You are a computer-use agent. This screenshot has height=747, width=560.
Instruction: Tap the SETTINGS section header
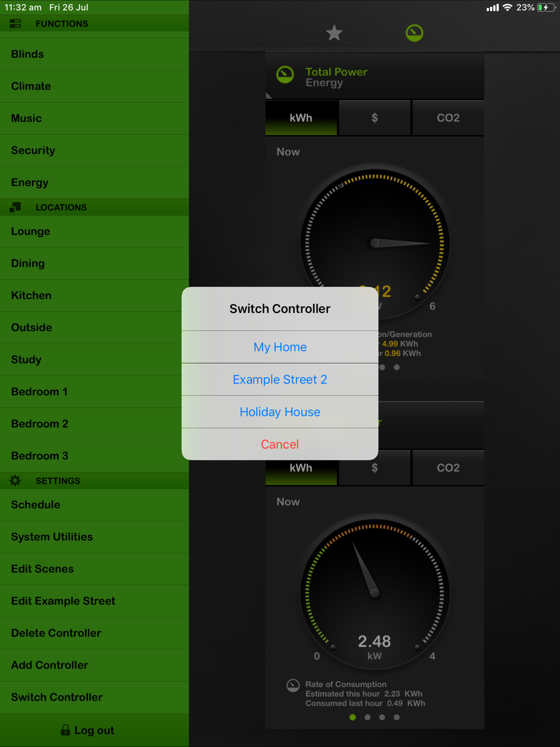pyautogui.click(x=94, y=481)
